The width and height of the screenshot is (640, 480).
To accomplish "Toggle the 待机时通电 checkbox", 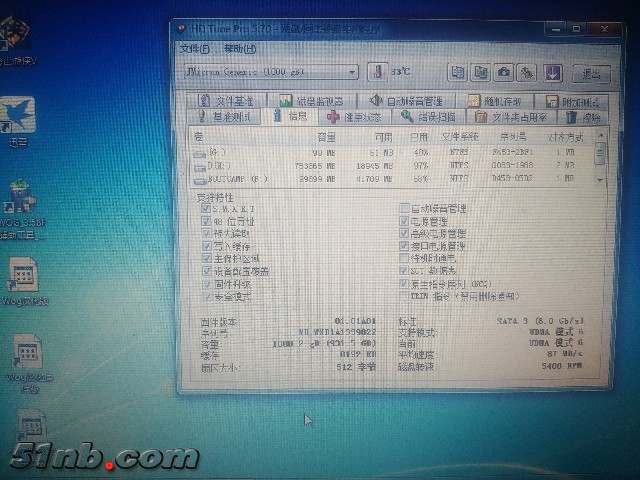I will click(404, 258).
